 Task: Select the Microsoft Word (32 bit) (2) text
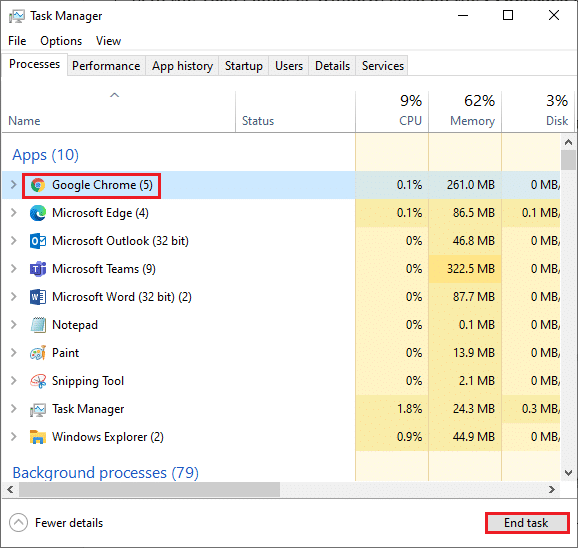(122, 297)
